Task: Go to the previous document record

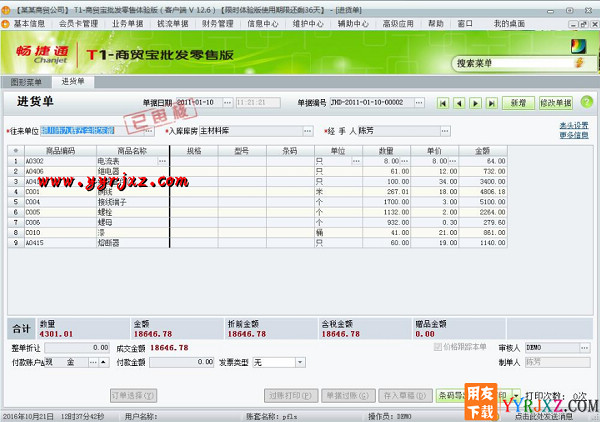Action: coord(460,103)
